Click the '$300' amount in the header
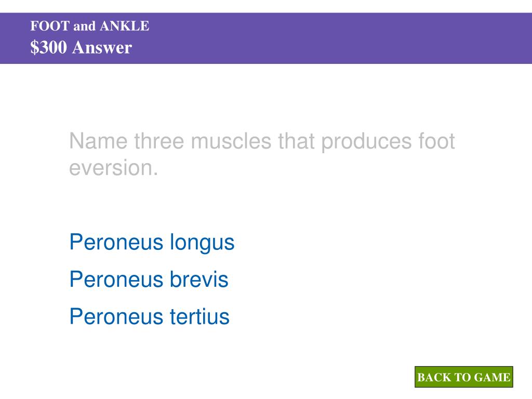The height and width of the screenshot is (399, 532). point(48,47)
